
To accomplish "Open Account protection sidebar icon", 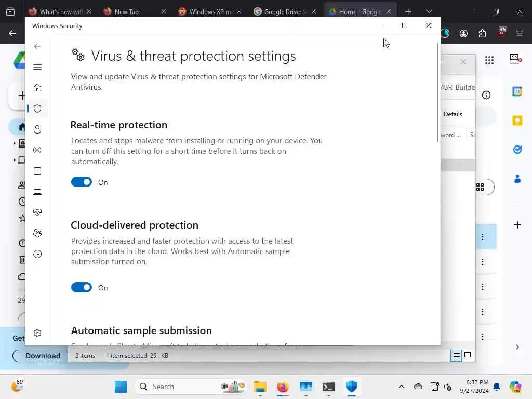I will [37, 129].
